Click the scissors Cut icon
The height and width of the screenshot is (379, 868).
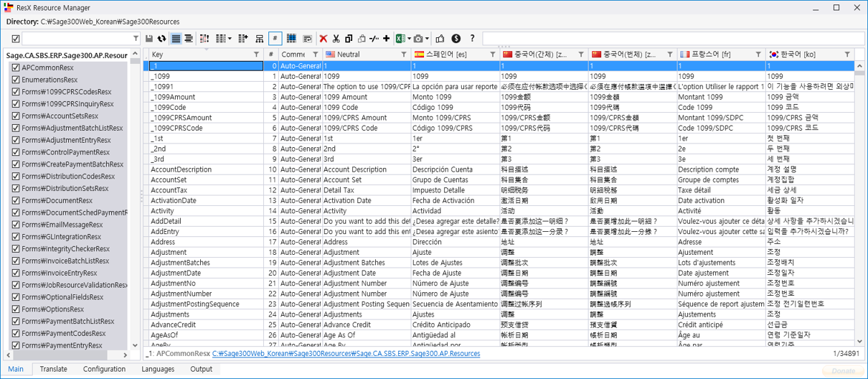[336, 39]
